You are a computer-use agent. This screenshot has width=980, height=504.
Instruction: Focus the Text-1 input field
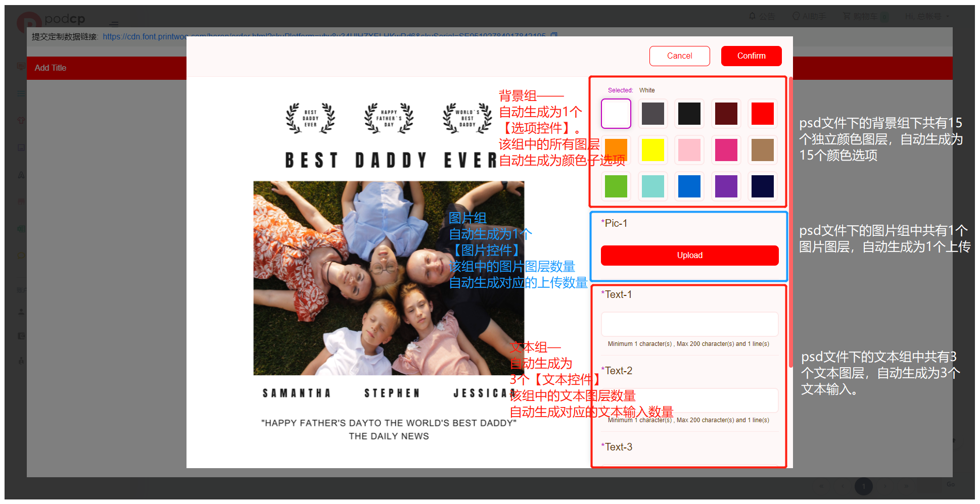(689, 324)
